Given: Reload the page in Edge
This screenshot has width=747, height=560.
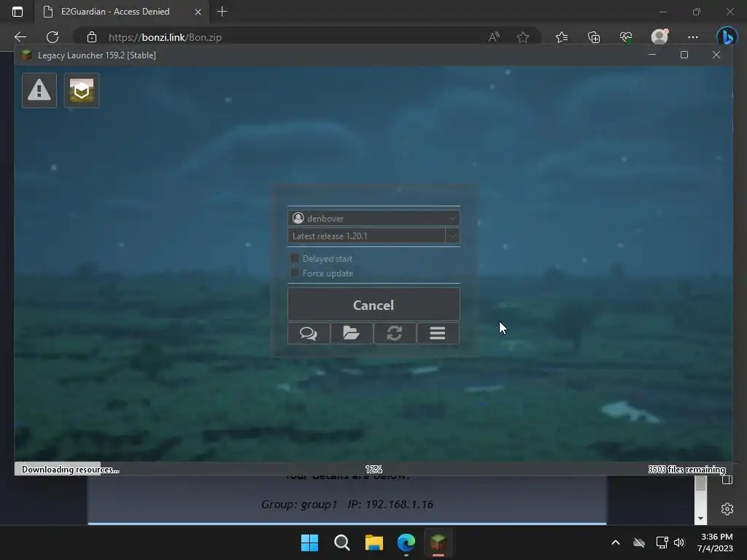Looking at the screenshot, I should 53,37.
